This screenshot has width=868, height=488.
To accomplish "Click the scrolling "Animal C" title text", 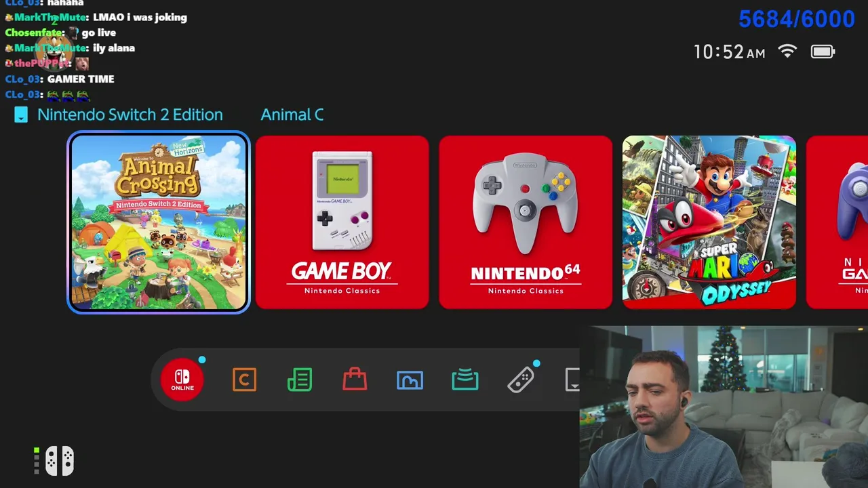I will click(x=292, y=115).
